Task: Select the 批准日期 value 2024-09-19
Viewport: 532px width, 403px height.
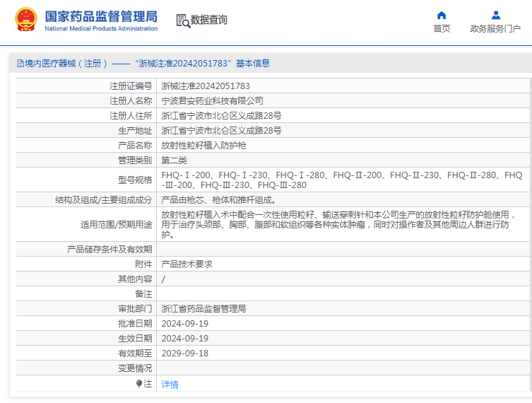Action: point(185,324)
